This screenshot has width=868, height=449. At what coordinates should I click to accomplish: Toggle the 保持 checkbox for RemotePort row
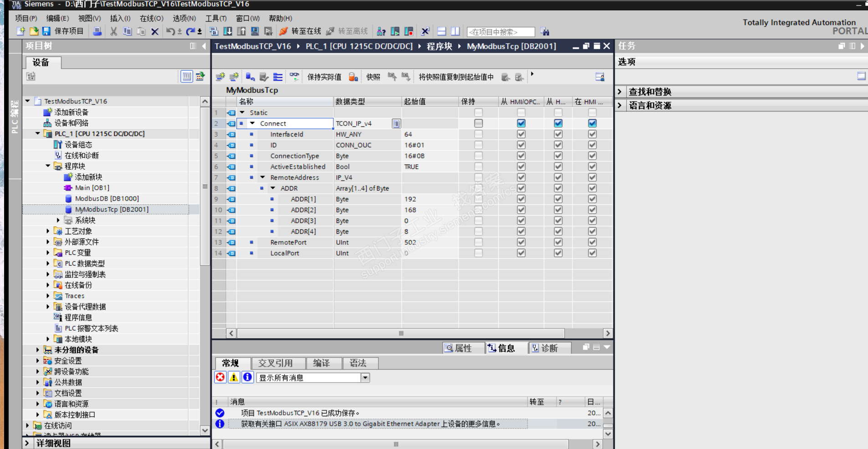click(x=478, y=242)
